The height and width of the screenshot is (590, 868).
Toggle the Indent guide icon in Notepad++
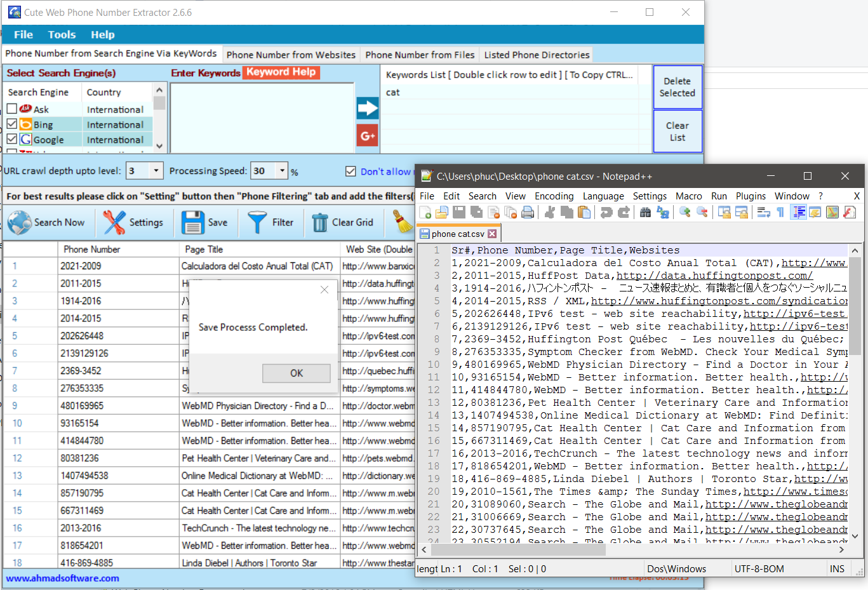coord(798,212)
